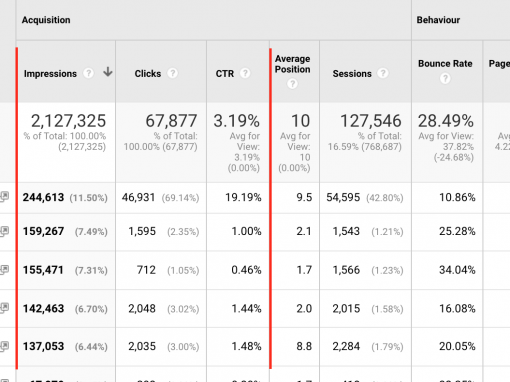Open external link icon for 155,471 row
The width and height of the screenshot is (510, 382).
tap(4, 269)
